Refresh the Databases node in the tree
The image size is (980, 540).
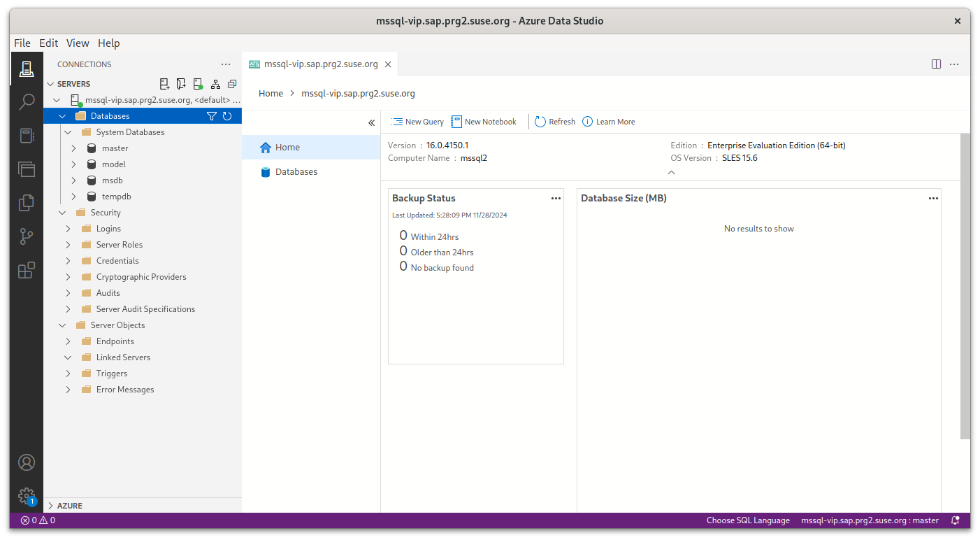227,116
